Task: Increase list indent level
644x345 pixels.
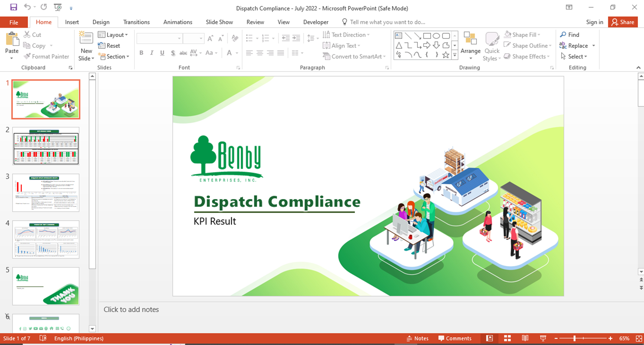Action: [296, 38]
